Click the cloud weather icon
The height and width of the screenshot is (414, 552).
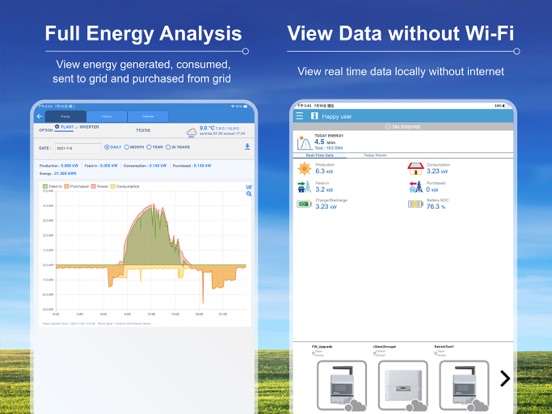click(x=192, y=132)
